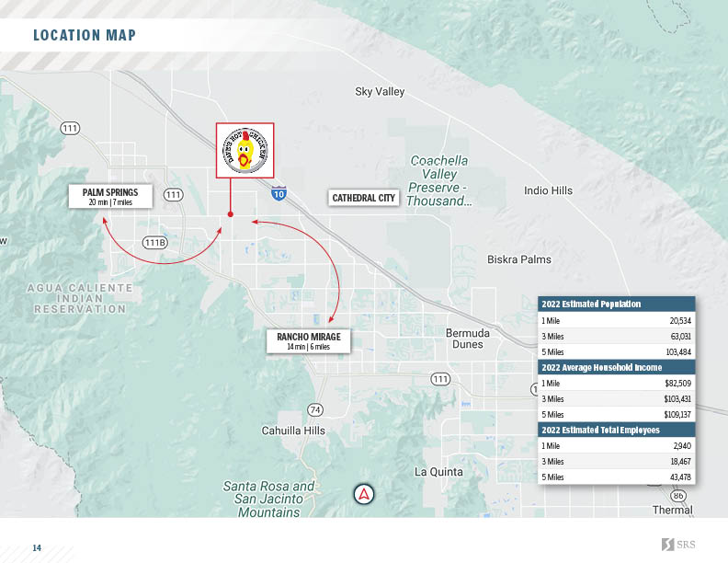Click the Dave's Hot Chicken logo marker

pos(245,151)
